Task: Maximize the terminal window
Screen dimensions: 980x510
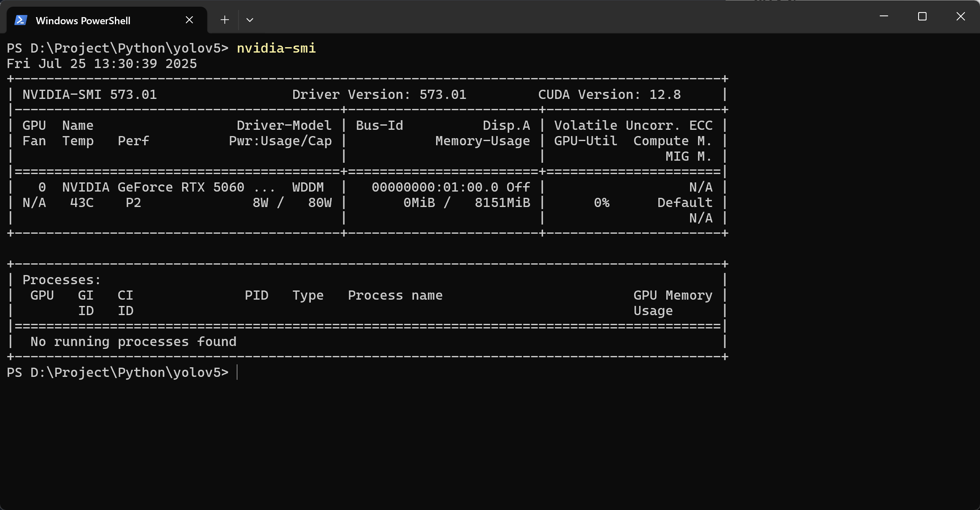Action: click(x=922, y=16)
